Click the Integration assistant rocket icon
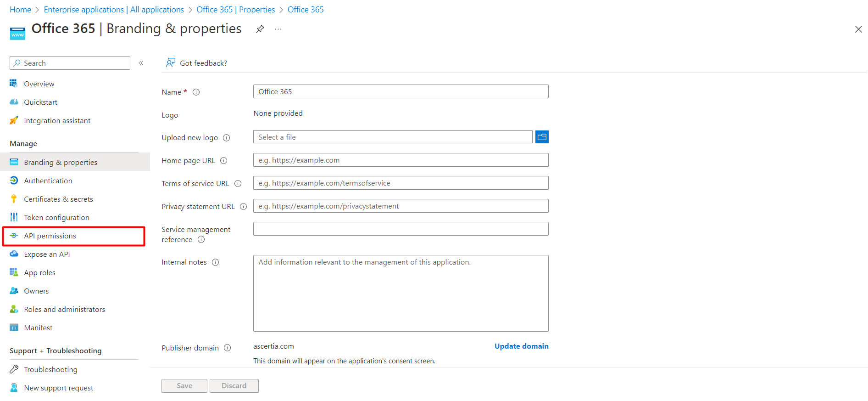This screenshot has width=868, height=401. click(x=14, y=120)
